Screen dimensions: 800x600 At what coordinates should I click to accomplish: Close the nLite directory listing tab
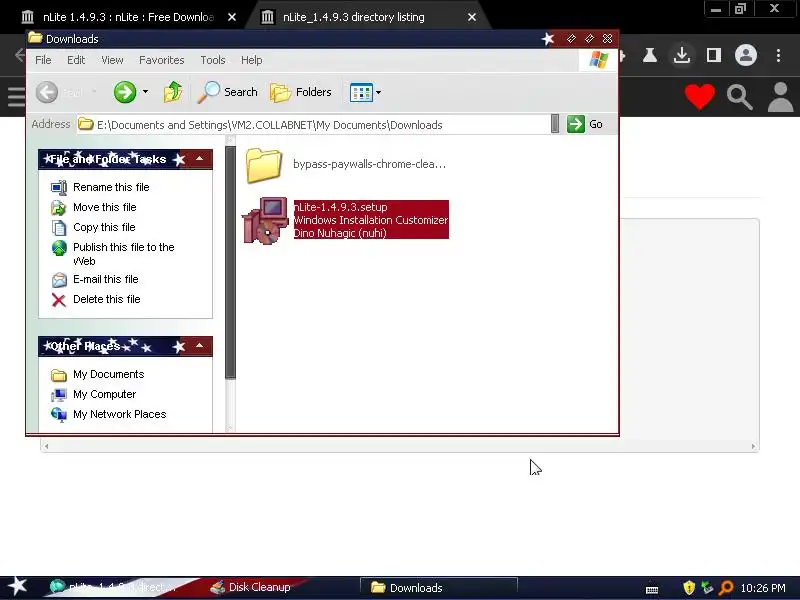472,17
